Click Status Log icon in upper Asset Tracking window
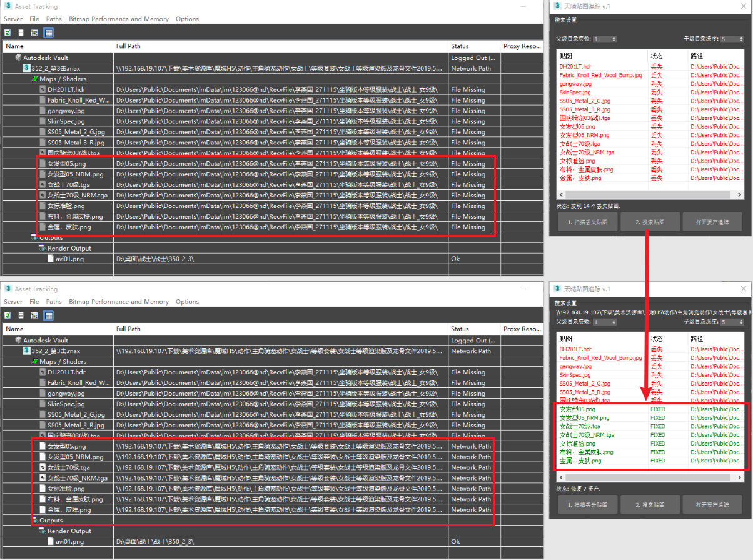Viewport: 753px width, 560px height. pos(21,32)
